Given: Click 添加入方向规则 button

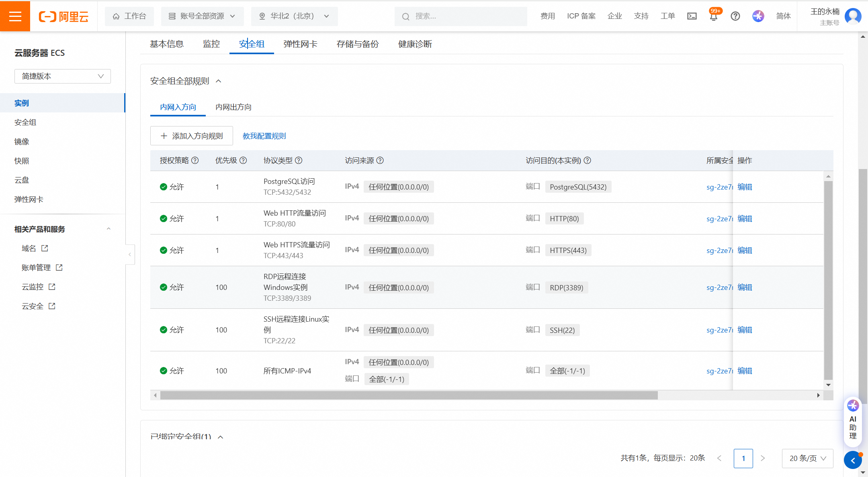Looking at the screenshot, I should [x=192, y=136].
